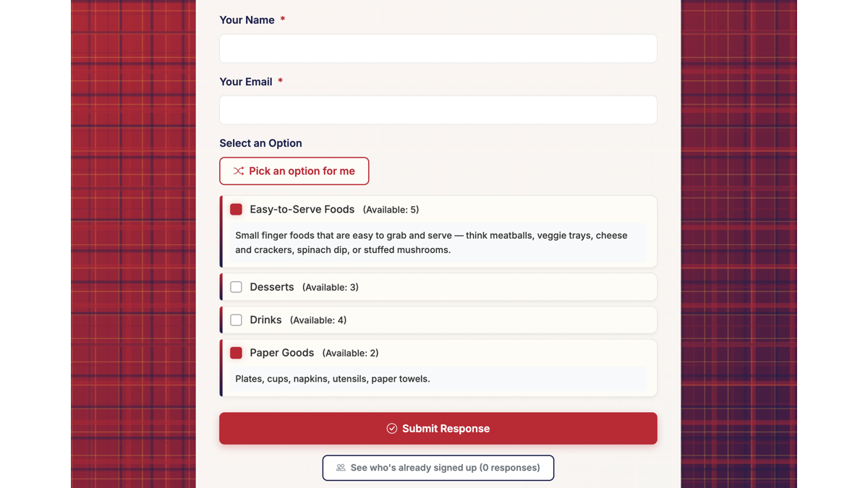Click the red asterisk beside Your Name

pyautogui.click(x=282, y=20)
